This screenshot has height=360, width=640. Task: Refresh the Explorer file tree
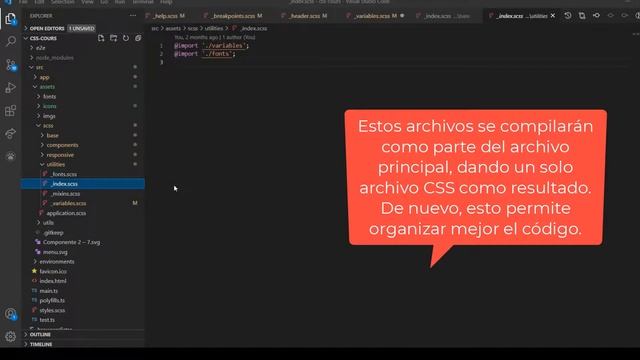coord(126,38)
